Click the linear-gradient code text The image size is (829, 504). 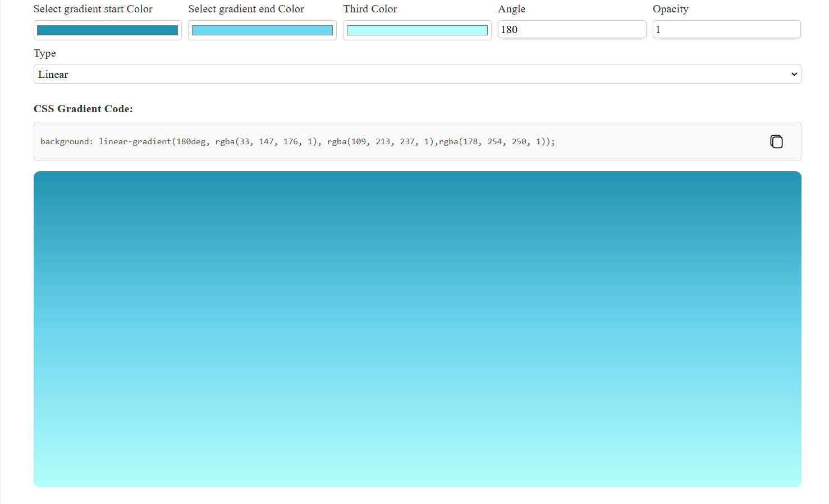coord(297,141)
